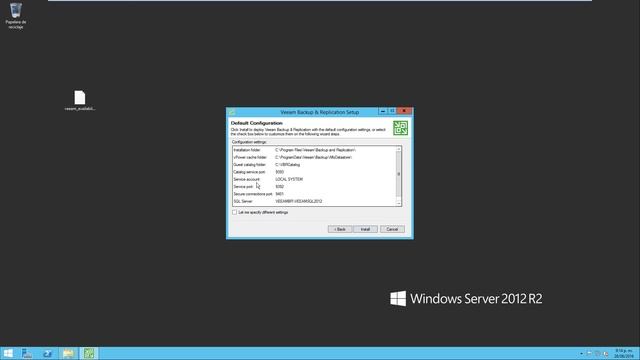640x360 pixels.
Task: Click the Veeam logo in the setup dialog
Action: point(400,128)
